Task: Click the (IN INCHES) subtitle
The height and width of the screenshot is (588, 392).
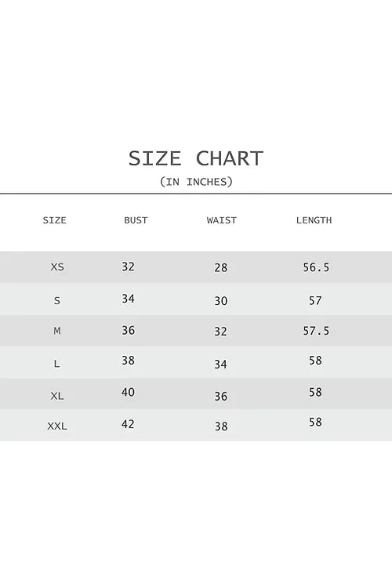Action: tap(196, 182)
